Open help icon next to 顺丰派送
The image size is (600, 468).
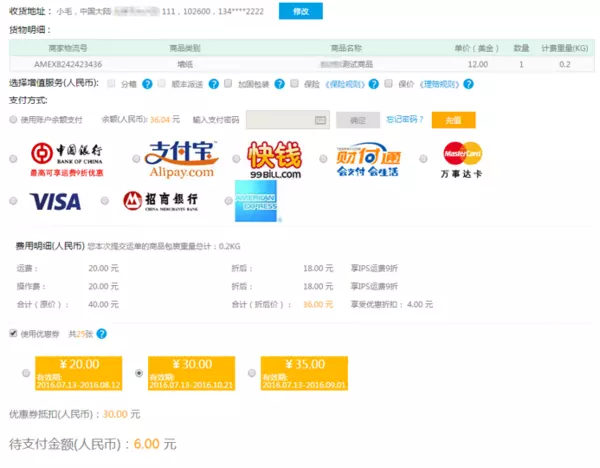pos(214,84)
